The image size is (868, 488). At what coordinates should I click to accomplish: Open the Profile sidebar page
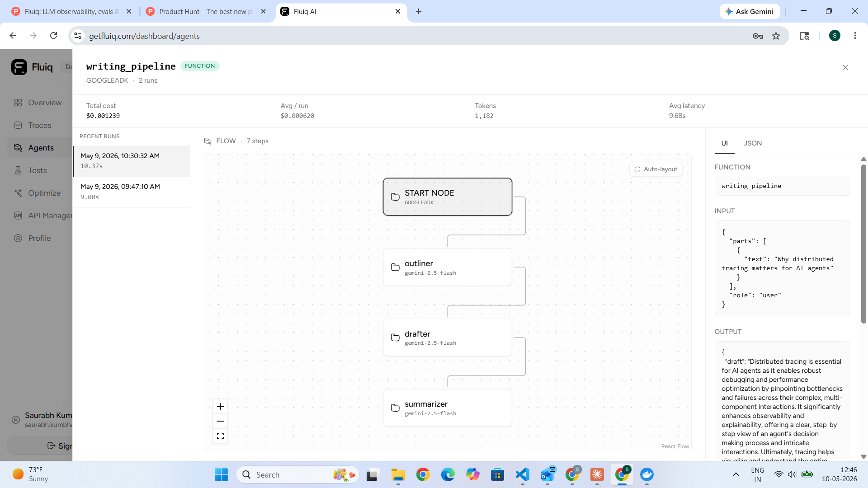(x=40, y=238)
